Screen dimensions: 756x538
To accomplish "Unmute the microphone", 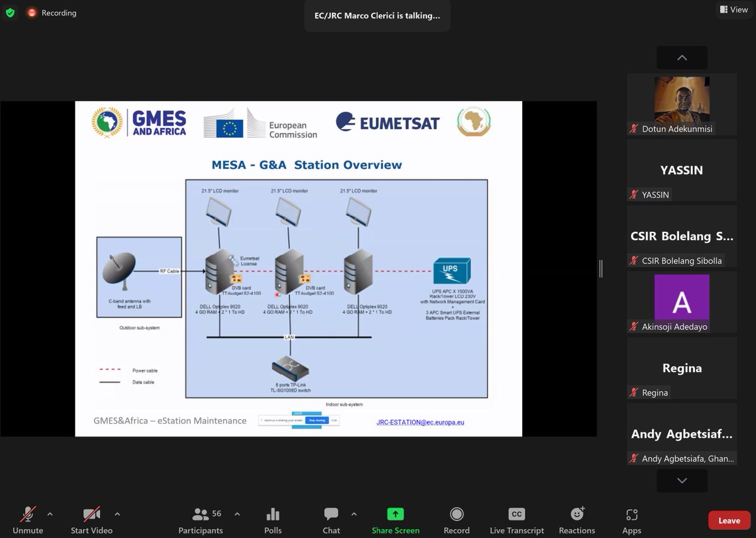I will [28, 520].
